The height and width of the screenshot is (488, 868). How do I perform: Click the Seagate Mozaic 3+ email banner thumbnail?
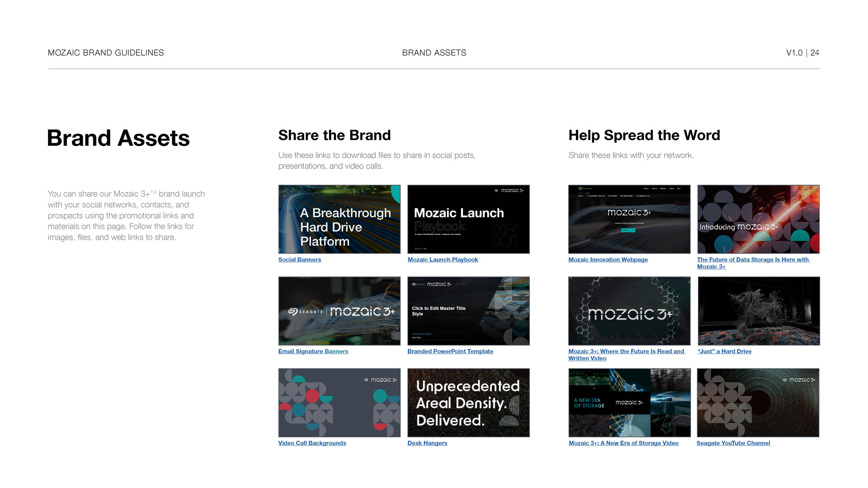(340, 311)
